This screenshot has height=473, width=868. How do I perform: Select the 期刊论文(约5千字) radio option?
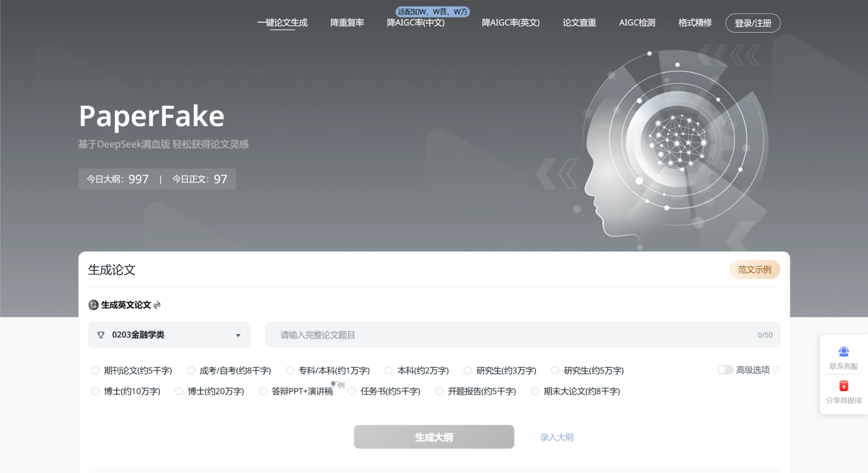[x=95, y=371]
